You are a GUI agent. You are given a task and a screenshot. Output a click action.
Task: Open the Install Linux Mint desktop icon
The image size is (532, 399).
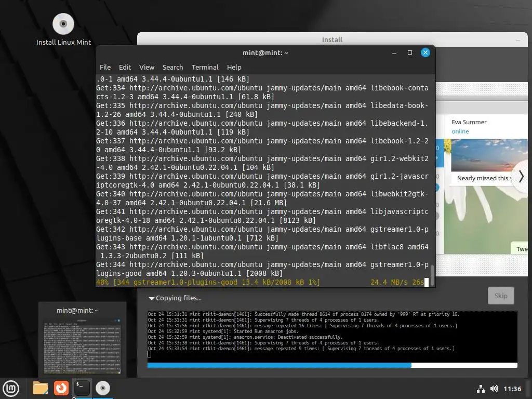[x=63, y=30]
